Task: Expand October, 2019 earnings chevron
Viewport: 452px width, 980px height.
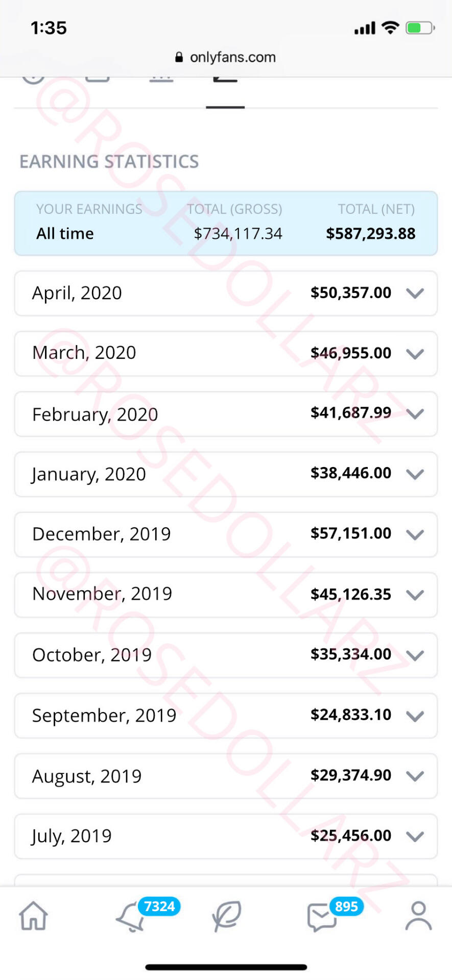Action: coord(415,655)
